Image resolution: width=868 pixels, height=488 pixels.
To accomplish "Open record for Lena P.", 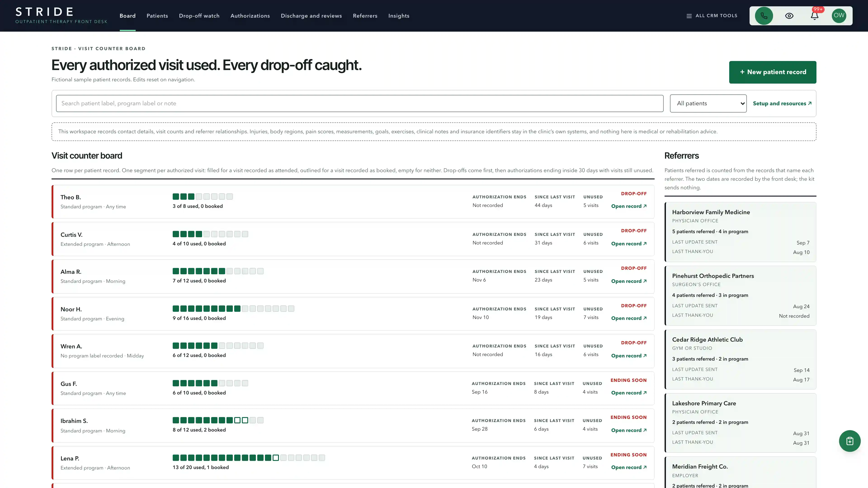I will [629, 467].
